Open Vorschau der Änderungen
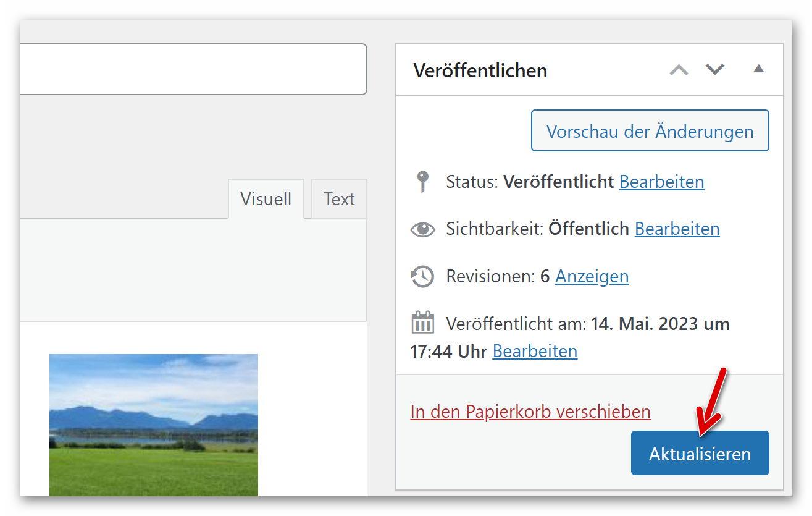Screen dimensions: 812x516 [650, 131]
